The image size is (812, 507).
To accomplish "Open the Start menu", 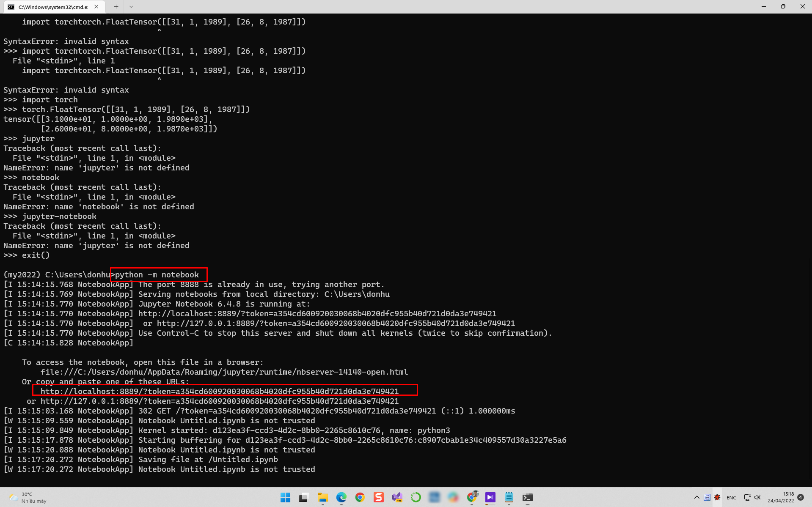I will [x=286, y=497].
